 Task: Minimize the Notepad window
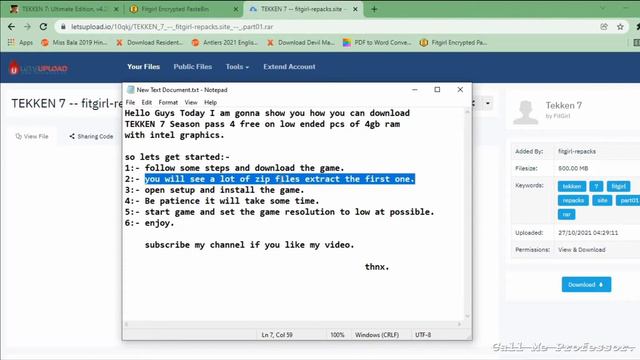click(415, 89)
